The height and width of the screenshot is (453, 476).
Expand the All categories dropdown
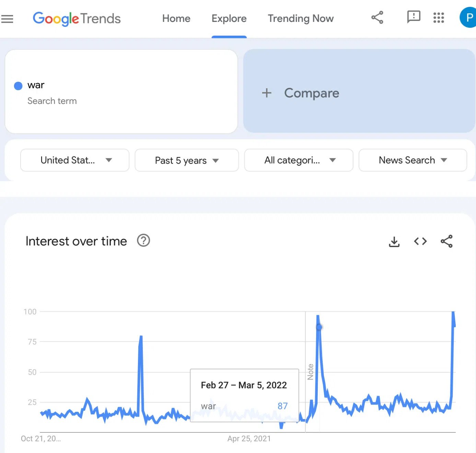click(299, 160)
